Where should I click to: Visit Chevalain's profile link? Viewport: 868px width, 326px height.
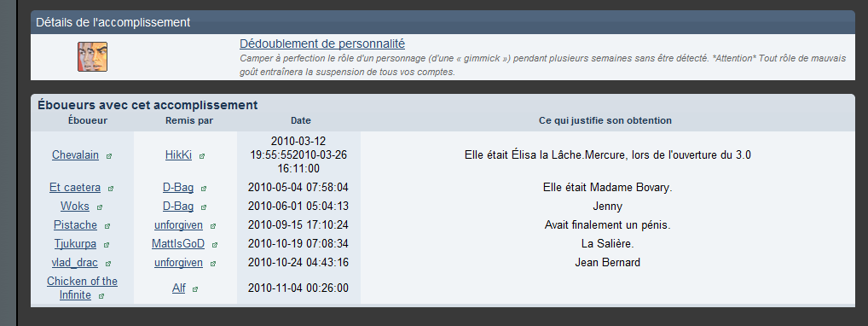pos(75,155)
